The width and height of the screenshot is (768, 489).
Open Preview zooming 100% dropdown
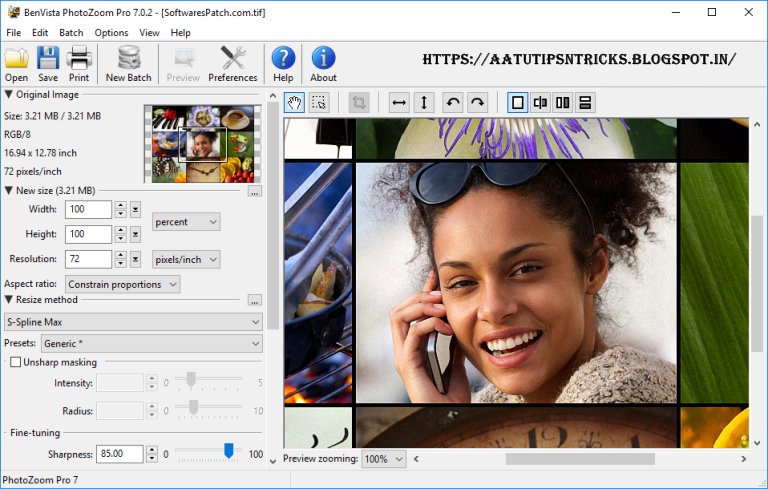(x=384, y=459)
